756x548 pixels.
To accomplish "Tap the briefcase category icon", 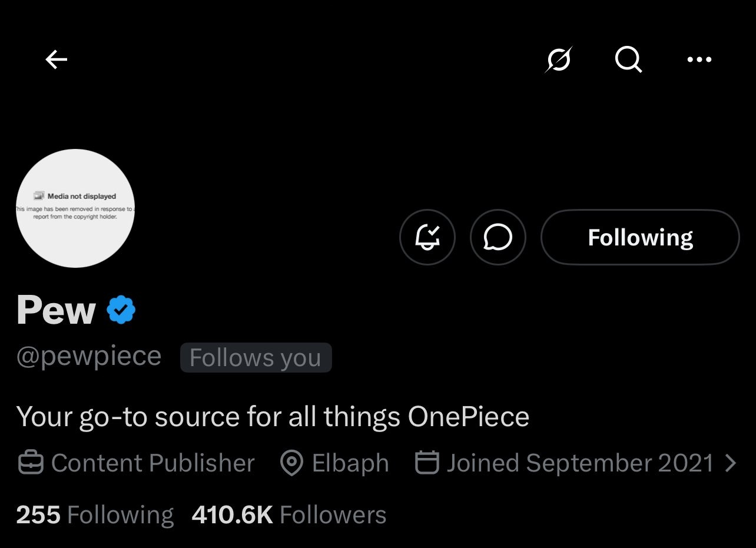I will [x=31, y=463].
